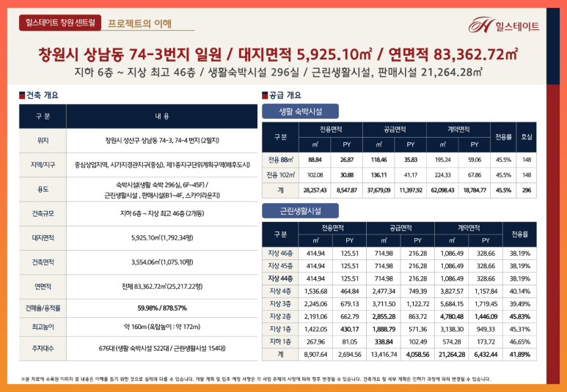This screenshot has width=567, height=392.
Task: Click the value '5,925.10㎡ (1,792.34평)'
Action: click(x=161, y=237)
